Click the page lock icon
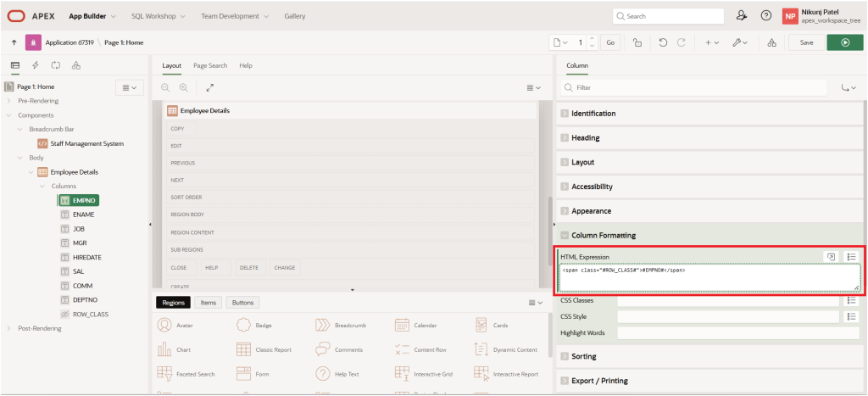Viewport: 868px width, 396px height. pyautogui.click(x=637, y=42)
